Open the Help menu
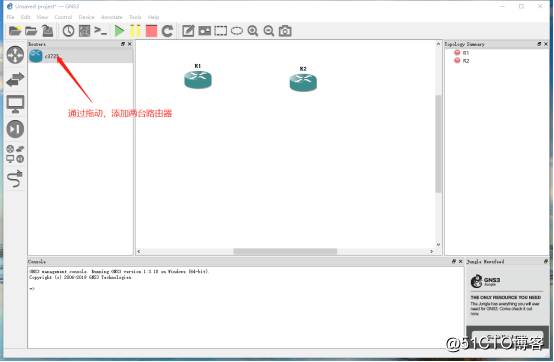The height and width of the screenshot is (362, 554). coord(153,17)
